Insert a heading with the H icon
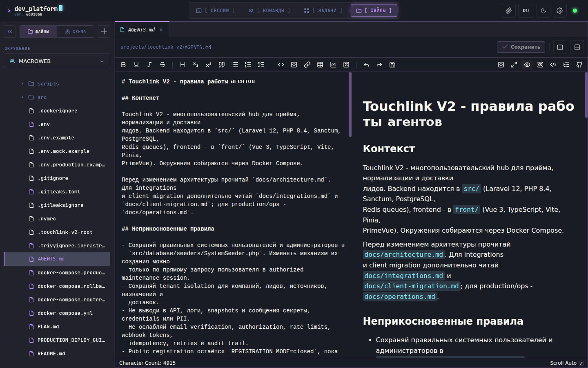Screen dimensions: 588x368 click(183, 65)
